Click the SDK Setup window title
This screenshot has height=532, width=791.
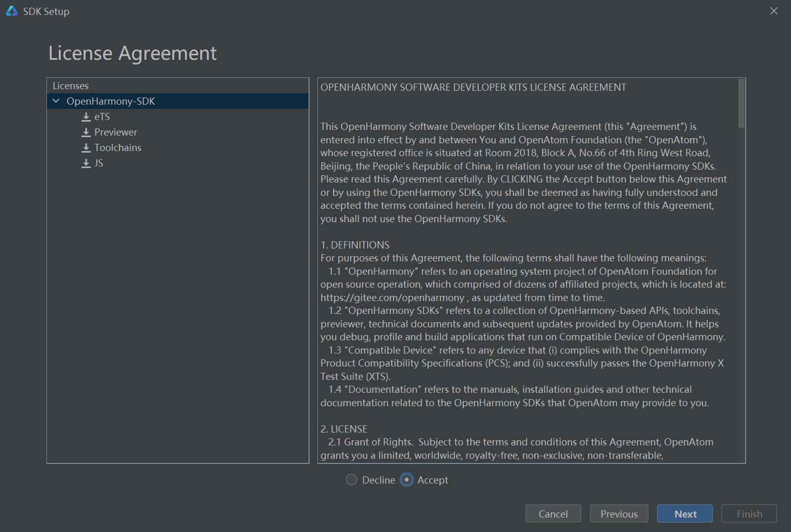[46, 11]
